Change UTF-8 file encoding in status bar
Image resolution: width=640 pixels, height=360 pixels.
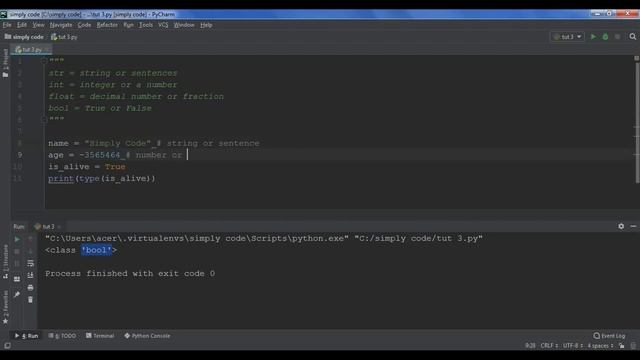573,346
